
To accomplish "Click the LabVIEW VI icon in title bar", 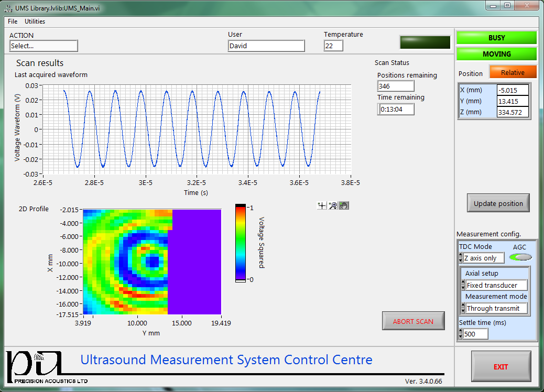I will [x=9, y=8].
